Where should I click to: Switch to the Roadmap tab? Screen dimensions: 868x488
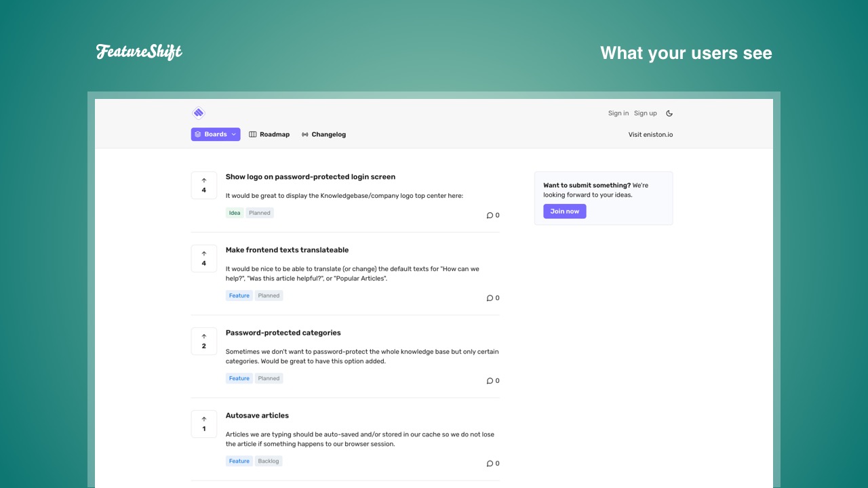click(269, 134)
